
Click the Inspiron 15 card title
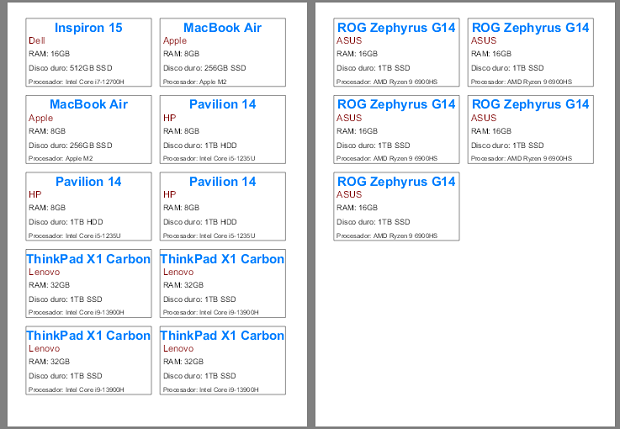88,28
